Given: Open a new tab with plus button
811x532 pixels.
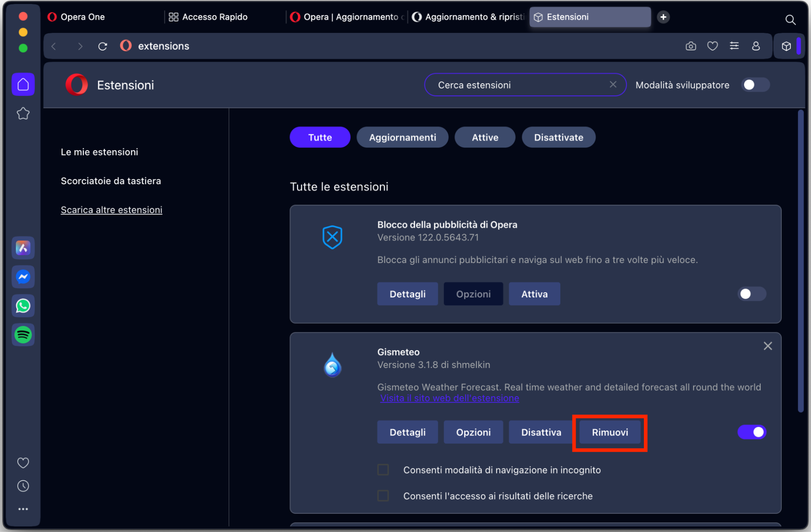Looking at the screenshot, I should pyautogui.click(x=663, y=17).
